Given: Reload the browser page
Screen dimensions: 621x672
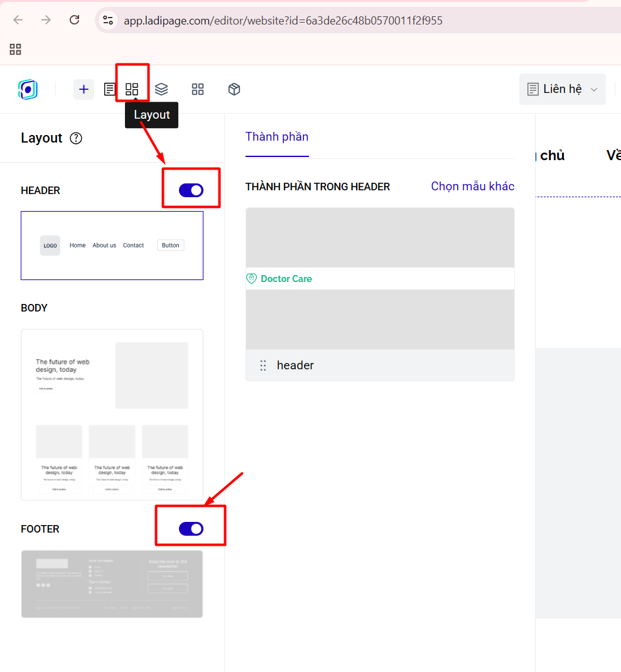Looking at the screenshot, I should click(x=75, y=19).
